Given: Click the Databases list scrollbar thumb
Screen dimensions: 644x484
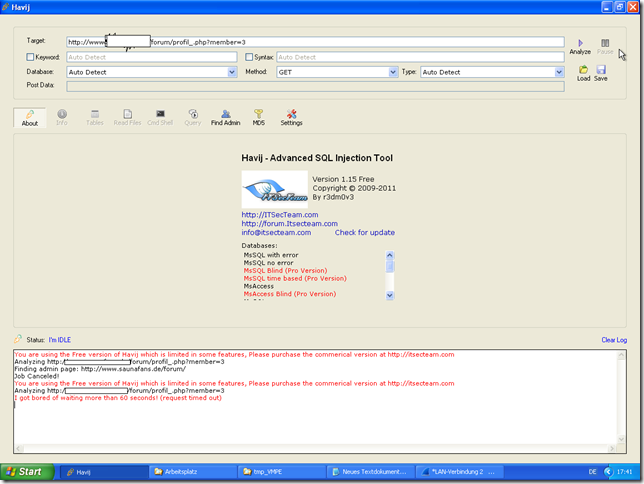Looking at the screenshot, I should (x=390, y=266).
